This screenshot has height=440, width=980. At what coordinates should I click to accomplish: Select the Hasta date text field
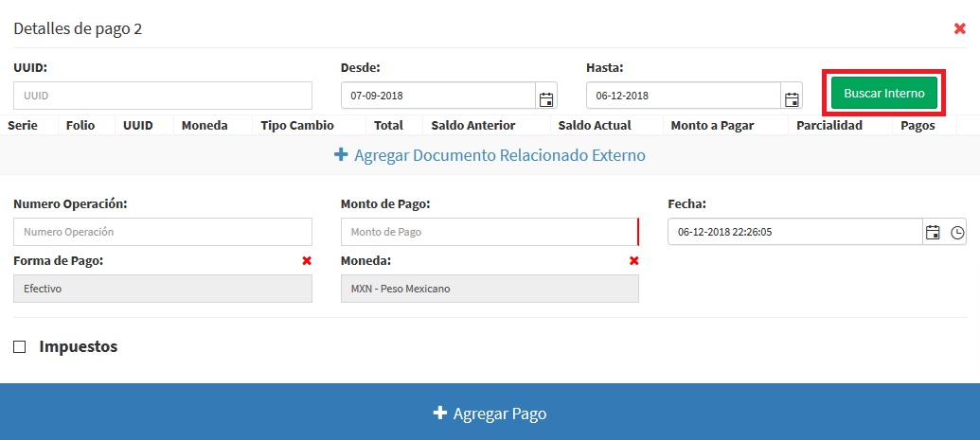coord(683,97)
